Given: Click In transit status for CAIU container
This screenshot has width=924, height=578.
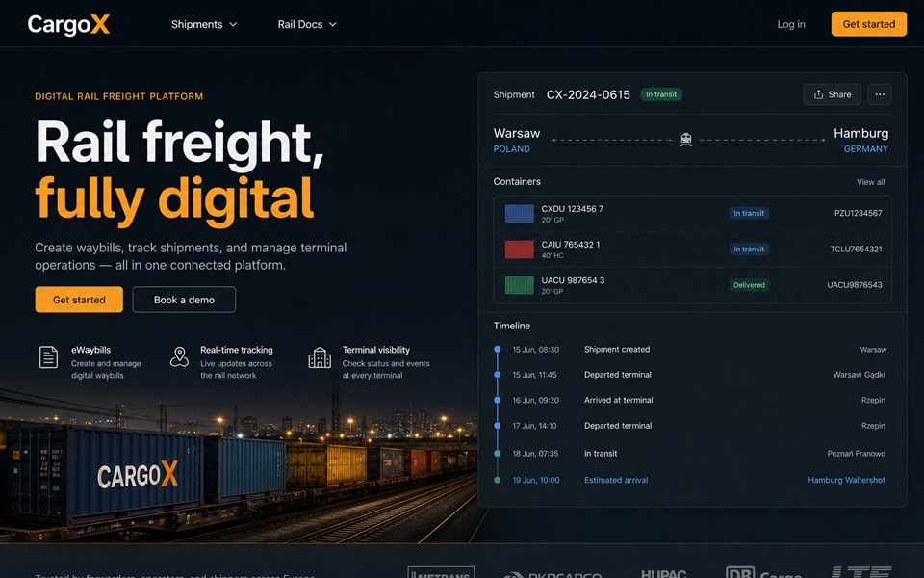Looking at the screenshot, I should pos(749,249).
